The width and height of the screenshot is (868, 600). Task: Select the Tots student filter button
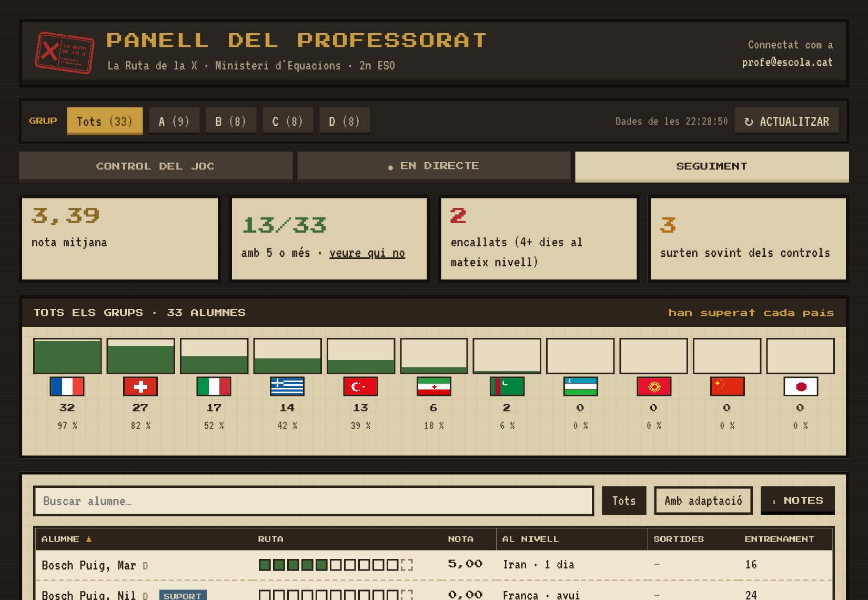click(x=624, y=501)
